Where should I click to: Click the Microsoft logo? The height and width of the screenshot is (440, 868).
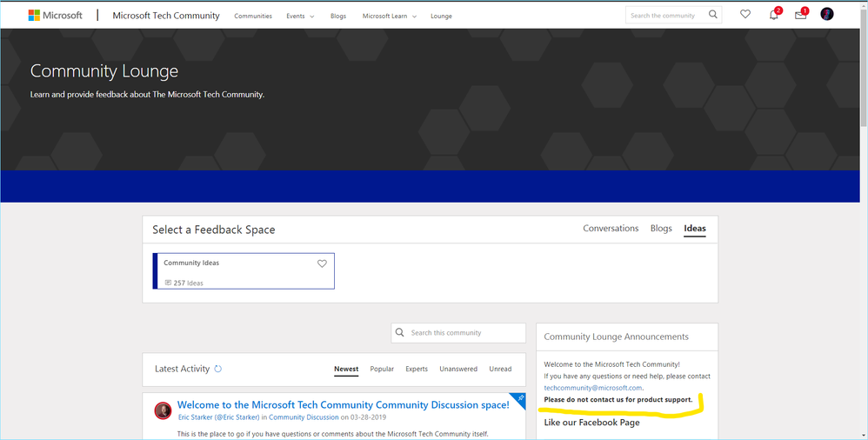pos(56,16)
